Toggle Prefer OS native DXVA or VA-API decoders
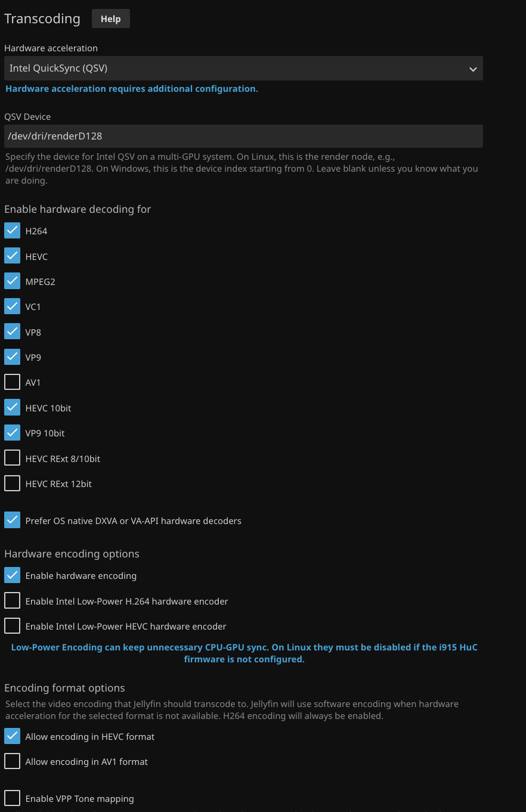Viewport: 526px width, 812px height. 13,520
